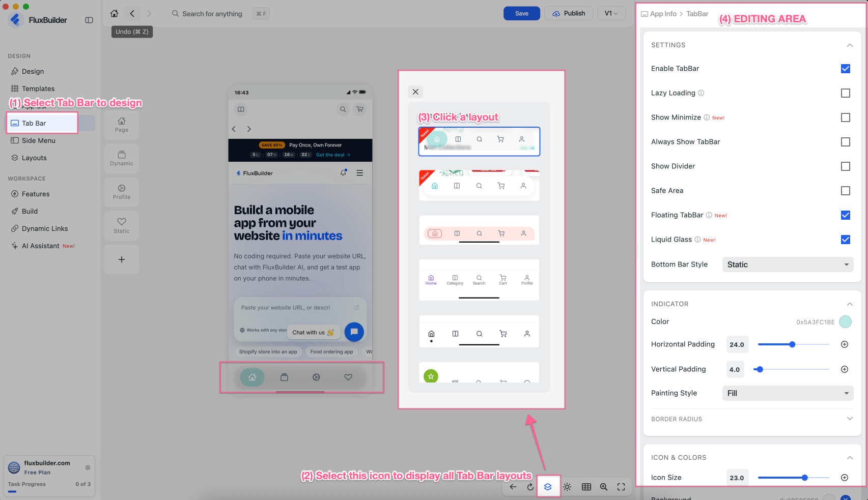Enable the Show Divider checkbox
This screenshot has width=868, height=500.
(x=846, y=166)
